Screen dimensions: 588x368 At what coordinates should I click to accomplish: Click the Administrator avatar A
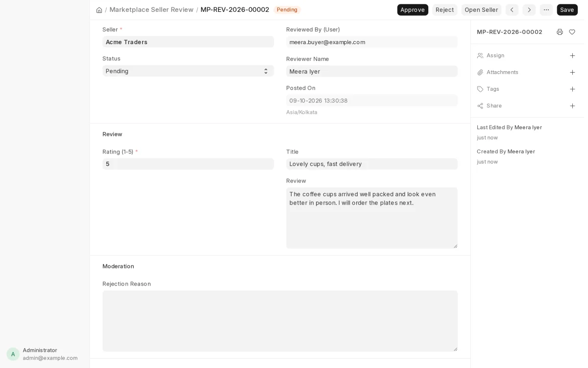13,354
